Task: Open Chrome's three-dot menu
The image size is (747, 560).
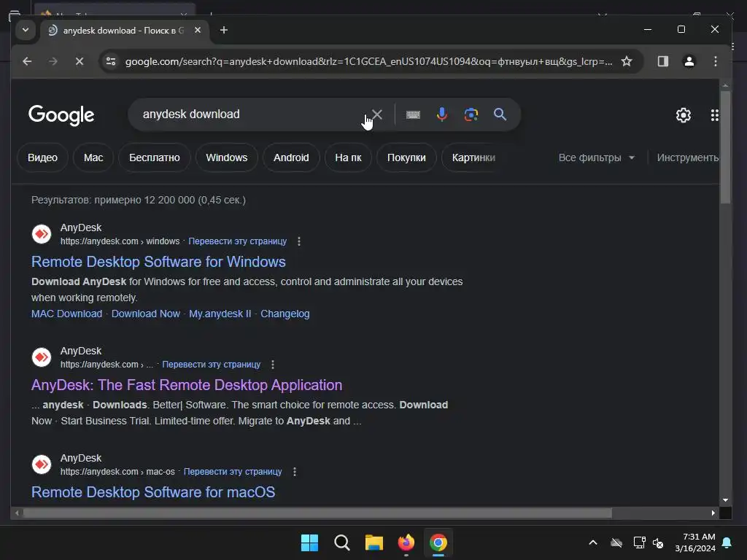Action: [x=715, y=61]
